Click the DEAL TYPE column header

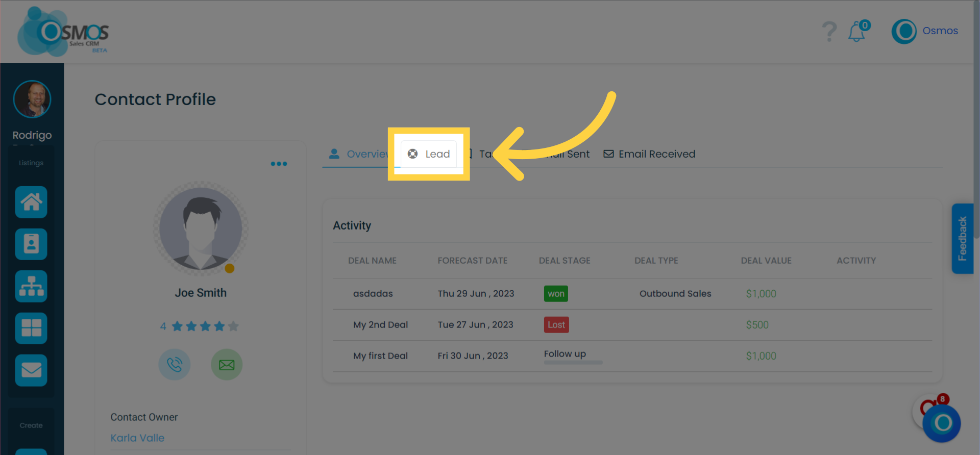(656, 260)
